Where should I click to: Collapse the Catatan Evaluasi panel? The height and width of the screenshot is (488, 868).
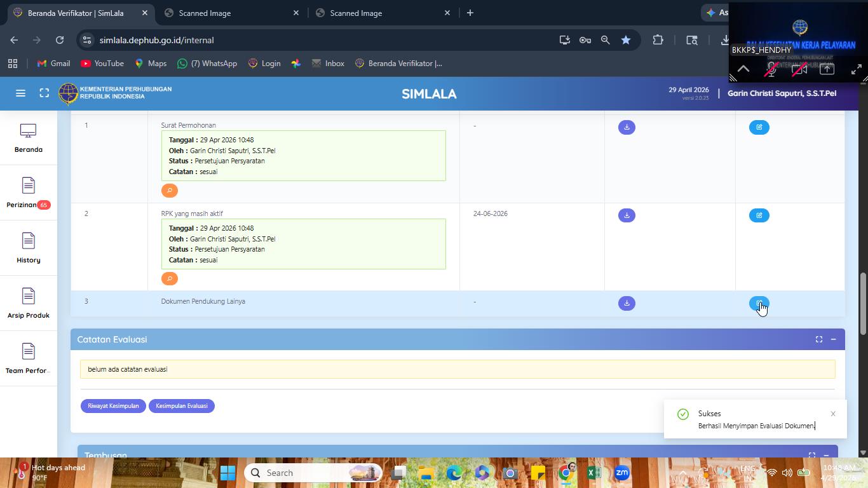[x=833, y=339]
